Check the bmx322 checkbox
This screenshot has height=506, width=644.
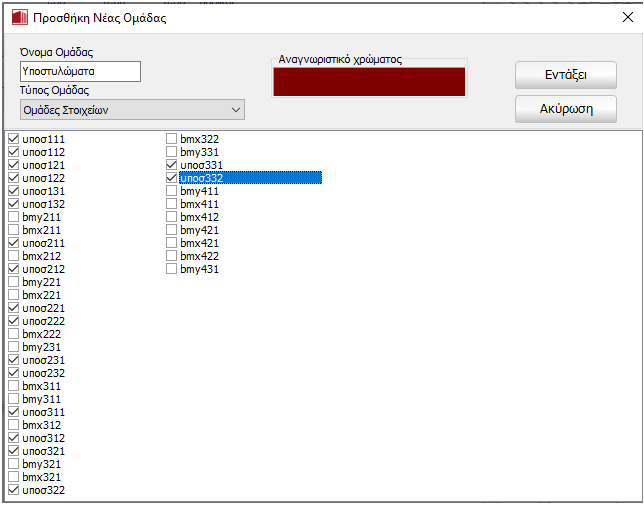(172, 139)
